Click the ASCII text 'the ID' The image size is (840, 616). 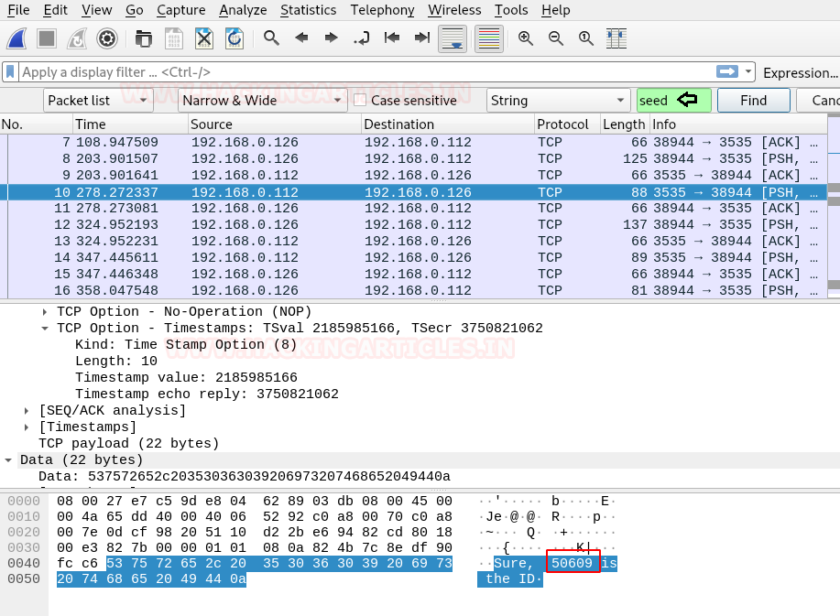[x=510, y=578]
